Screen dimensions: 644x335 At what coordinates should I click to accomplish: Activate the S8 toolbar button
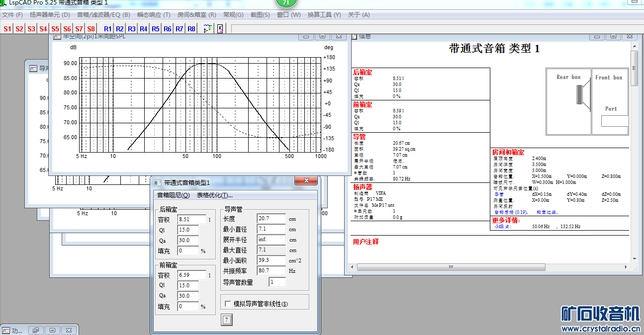tap(91, 29)
